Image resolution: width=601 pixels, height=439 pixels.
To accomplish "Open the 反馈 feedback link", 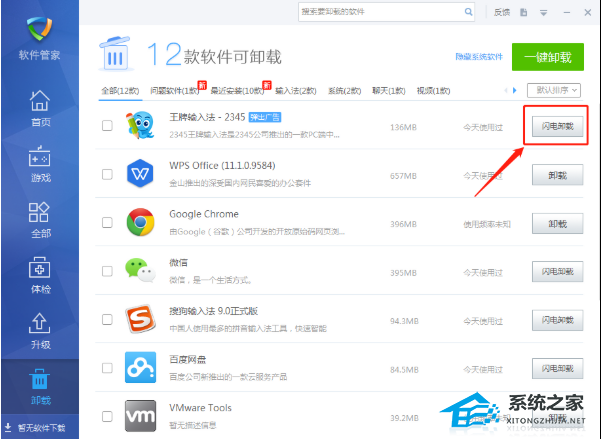I will (x=502, y=12).
